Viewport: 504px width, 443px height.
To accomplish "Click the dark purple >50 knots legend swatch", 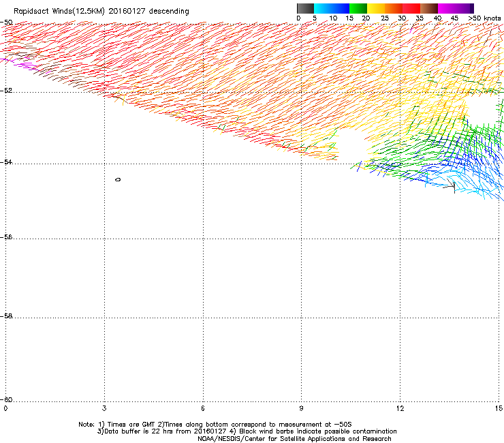I will click(471, 8).
